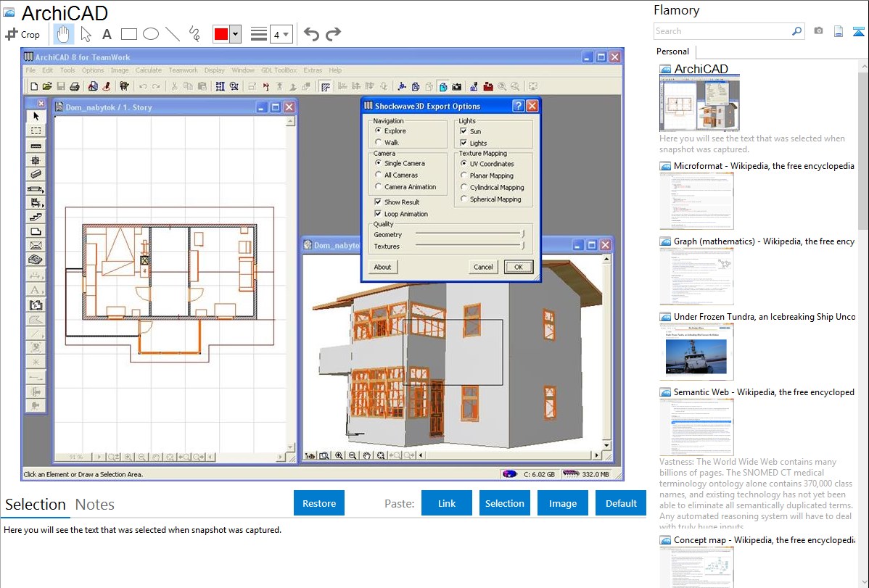
Task: Click the line thickness icon
Action: [x=259, y=34]
